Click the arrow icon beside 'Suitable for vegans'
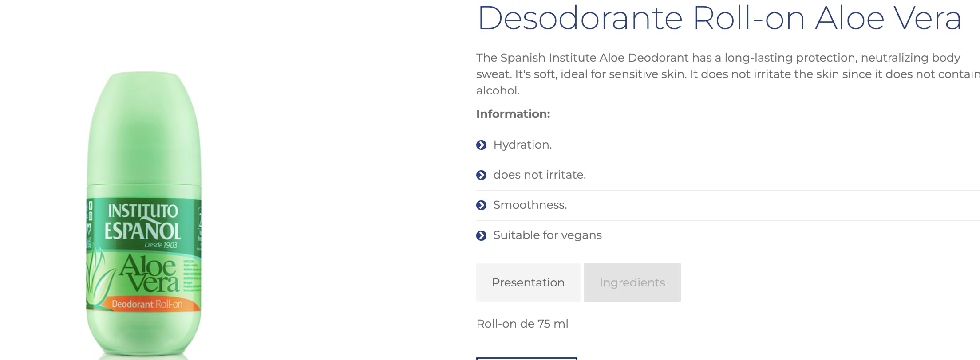Viewport: 980px width, 360px height. point(481,235)
